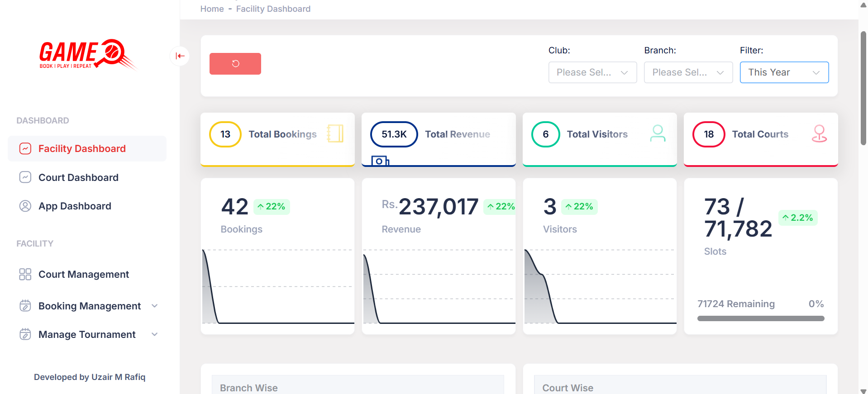Click the page vertical scrollbar
868x394 pixels.
tap(863, 88)
